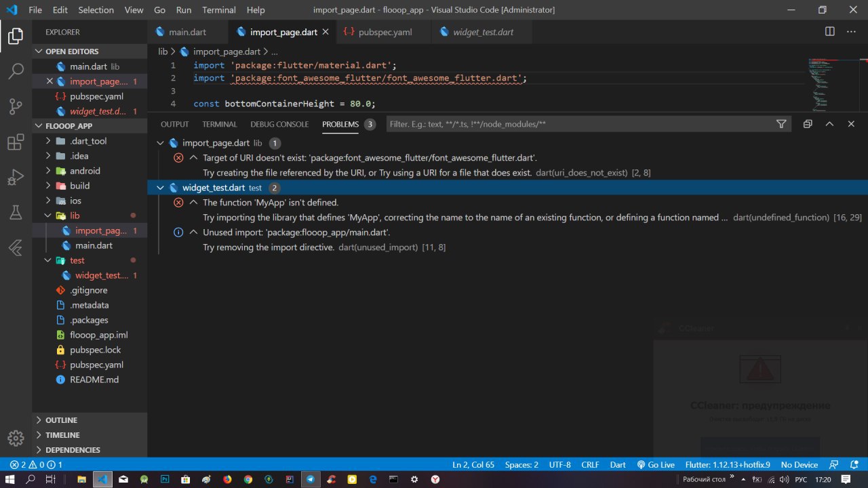Screen dimensions: 868x488
Task: Open Telegram from the taskbar
Action: pyautogui.click(x=310, y=479)
